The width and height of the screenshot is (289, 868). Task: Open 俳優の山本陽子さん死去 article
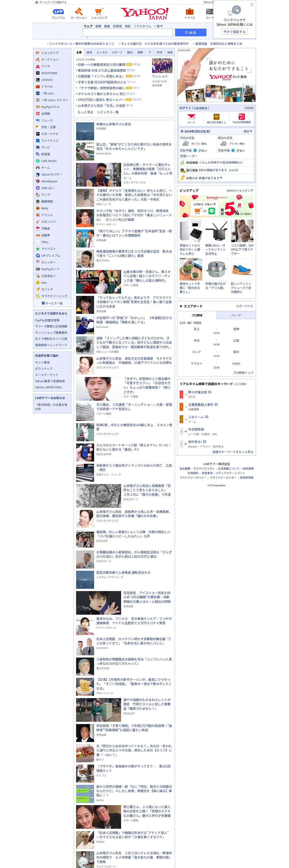[x=113, y=124]
